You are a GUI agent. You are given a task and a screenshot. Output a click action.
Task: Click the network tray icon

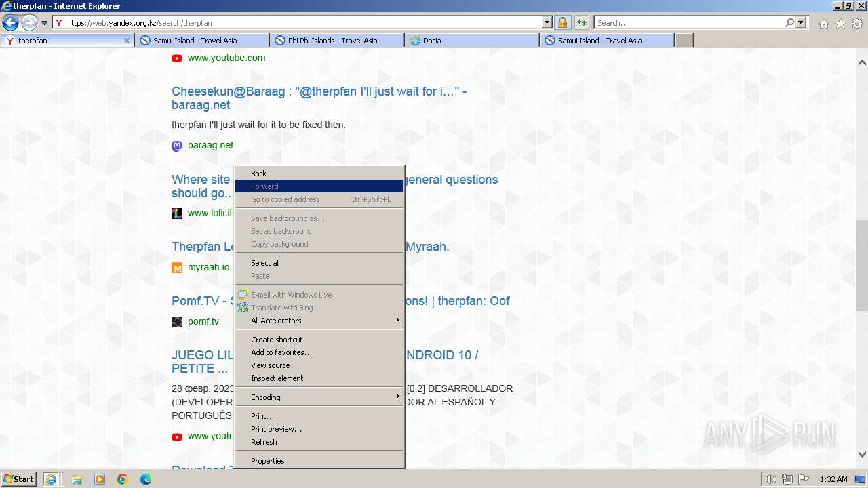[787, 479]
